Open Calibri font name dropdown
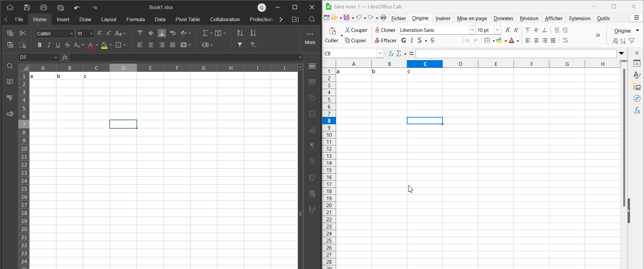Image resolution: width=644 pixels, height=269 pixels. (71, 34)
